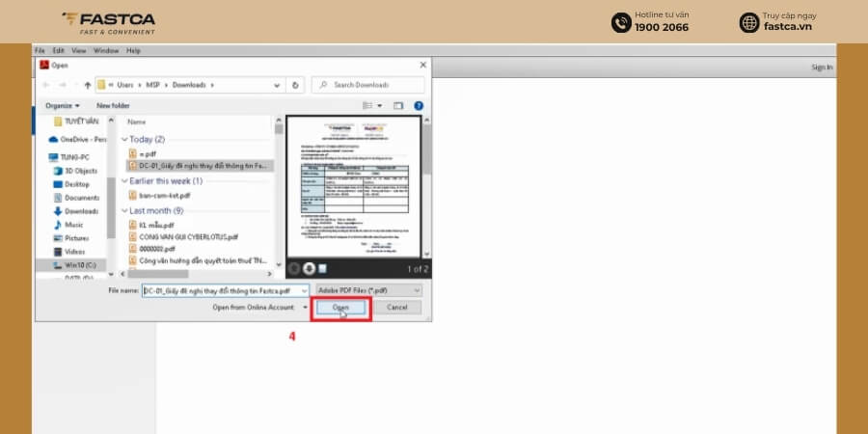The width and height of the screenshot is (868, 434).
Task: Click the horizontal scrollbar in the file list
Action: pos(197,274)
